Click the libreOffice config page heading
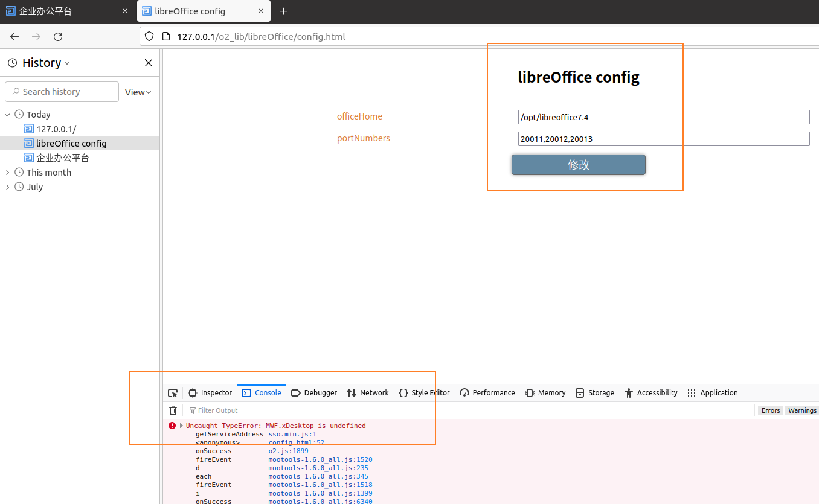Screen dimensions: 819x504 579,77
